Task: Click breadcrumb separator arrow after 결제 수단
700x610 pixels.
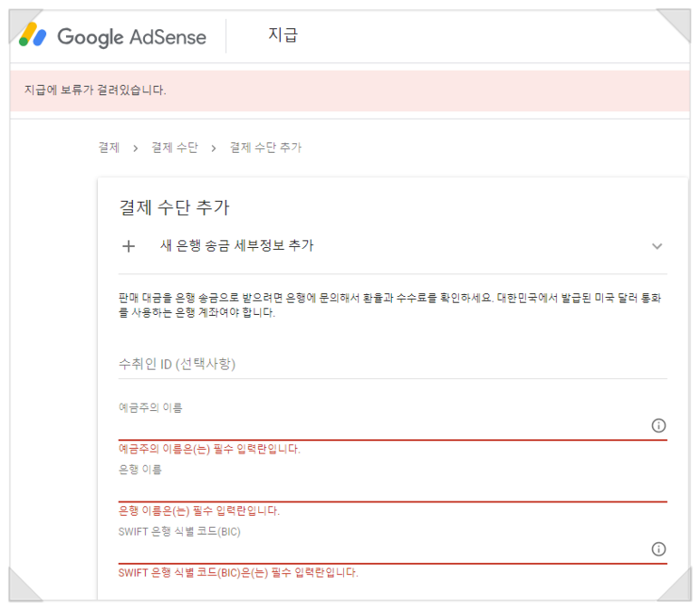Action: coord(214,148)
